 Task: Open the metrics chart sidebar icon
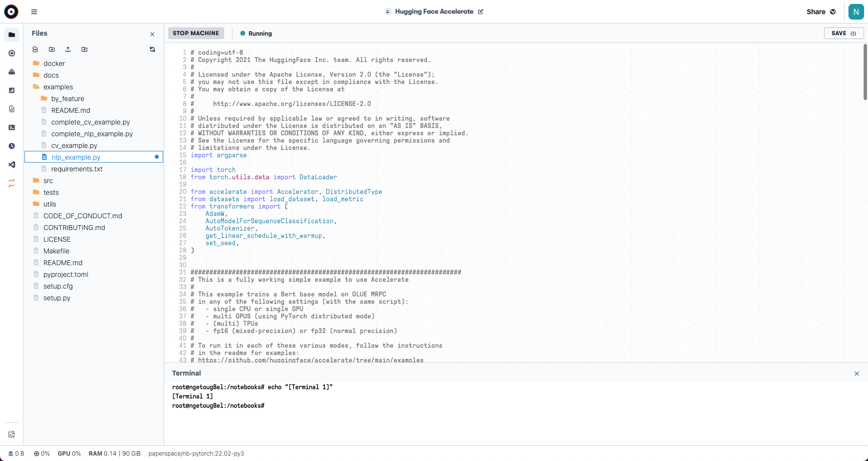click(12, 90)
